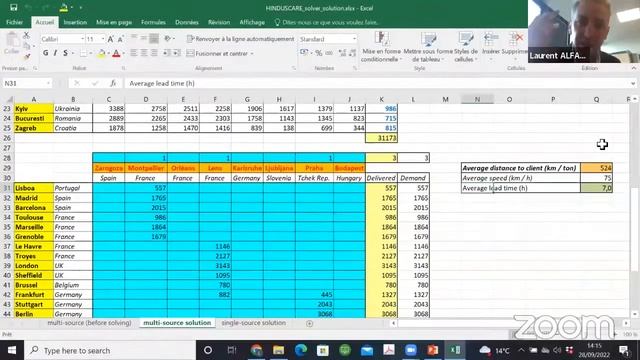Decrease the font size with the small A
The width and height of the screenshot is (640, 360).
(x=120, y=39)
